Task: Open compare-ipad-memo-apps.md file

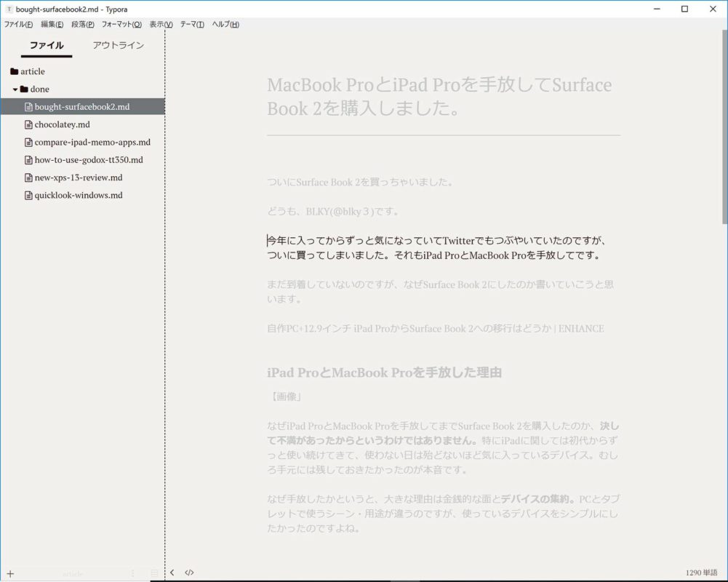Action: (x=92, y=143)
